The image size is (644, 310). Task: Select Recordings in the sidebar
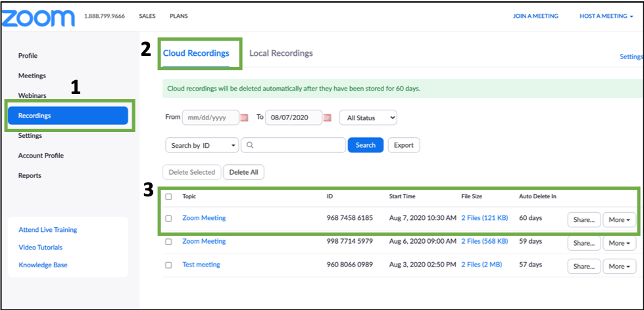coord(68,116)
